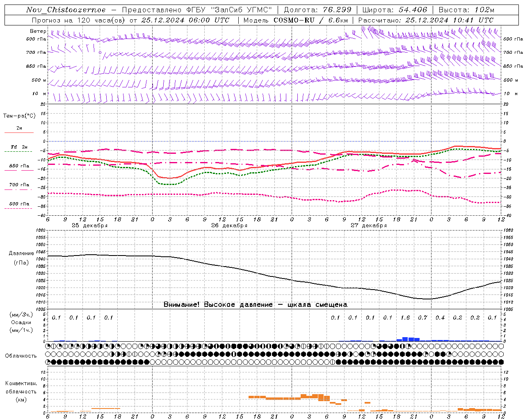Click the Долгота: 76.299 header field
The width and height of the screenshot is (525, 420).
[317, 10]
